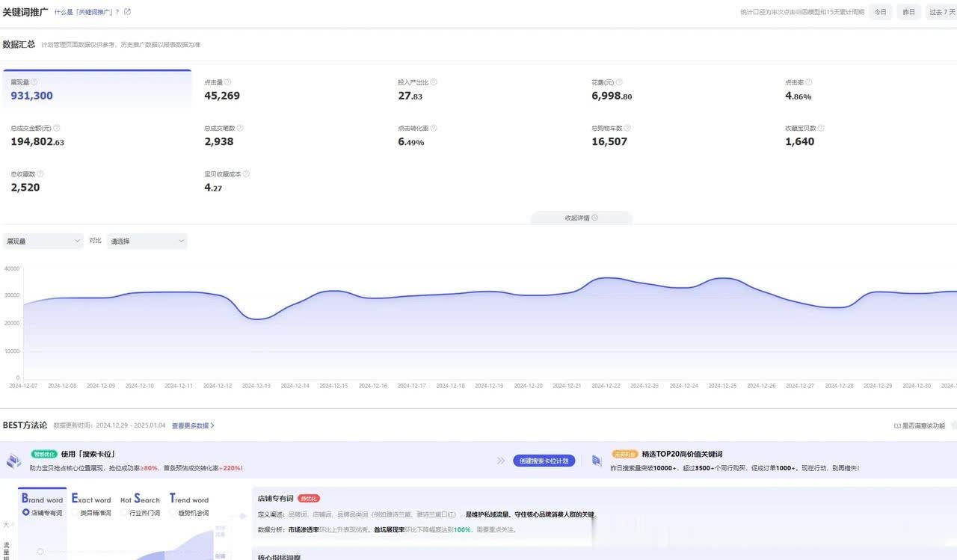Select the 昨日 date range tab
Viewport: 957px width, 560px height.
point(908,12)
